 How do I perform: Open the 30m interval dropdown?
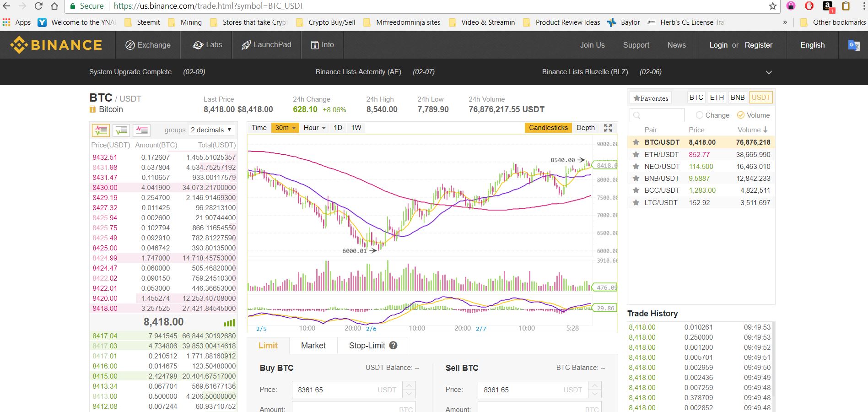[x=286, y=128]
